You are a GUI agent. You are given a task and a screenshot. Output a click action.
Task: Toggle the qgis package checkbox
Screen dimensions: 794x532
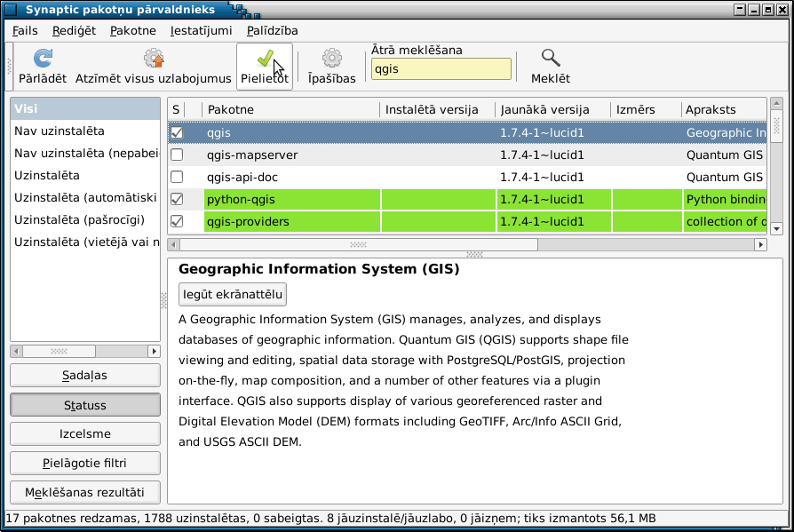pyautogui.click(x=177, y=132)
